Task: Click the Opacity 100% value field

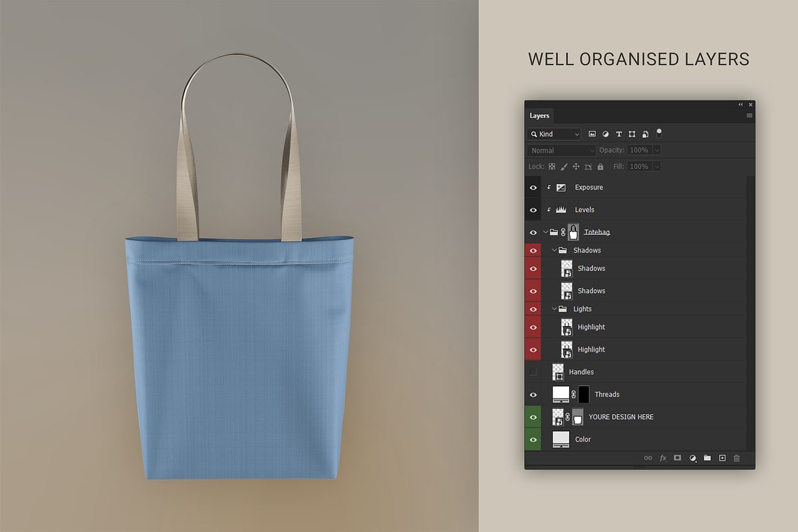Action: (639, 150)
